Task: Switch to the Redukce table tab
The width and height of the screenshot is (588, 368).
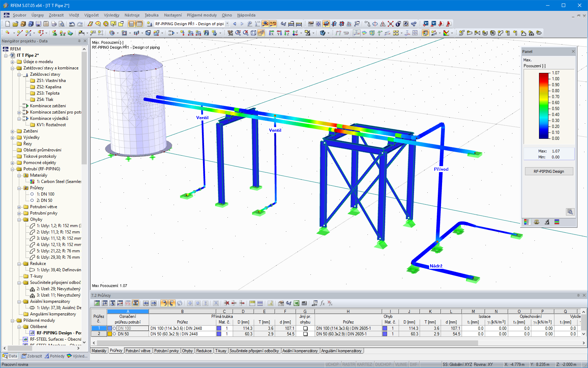Action: (x=204, y=351)
